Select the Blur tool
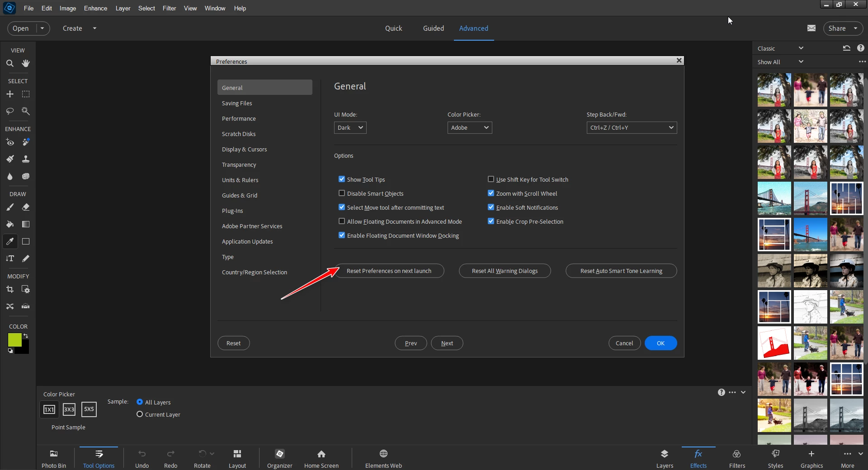 coord(9,176)
